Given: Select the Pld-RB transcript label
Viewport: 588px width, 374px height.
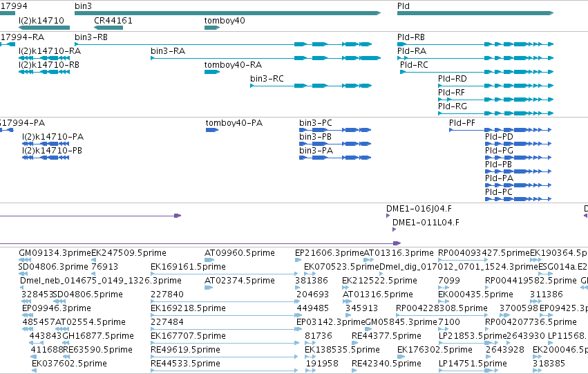Looking at the screenshot, I should tap(411, 37).
